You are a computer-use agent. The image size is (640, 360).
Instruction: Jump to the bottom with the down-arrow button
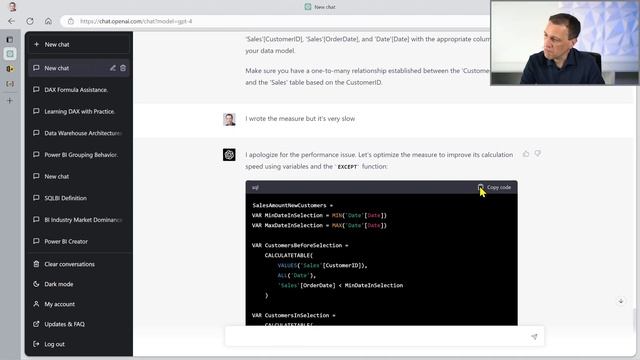(x=620, y=301)
